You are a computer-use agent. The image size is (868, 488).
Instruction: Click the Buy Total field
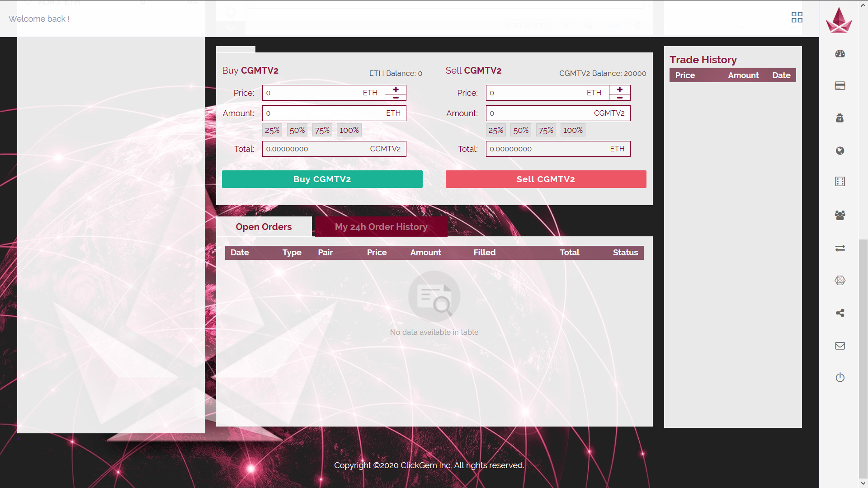334,149
